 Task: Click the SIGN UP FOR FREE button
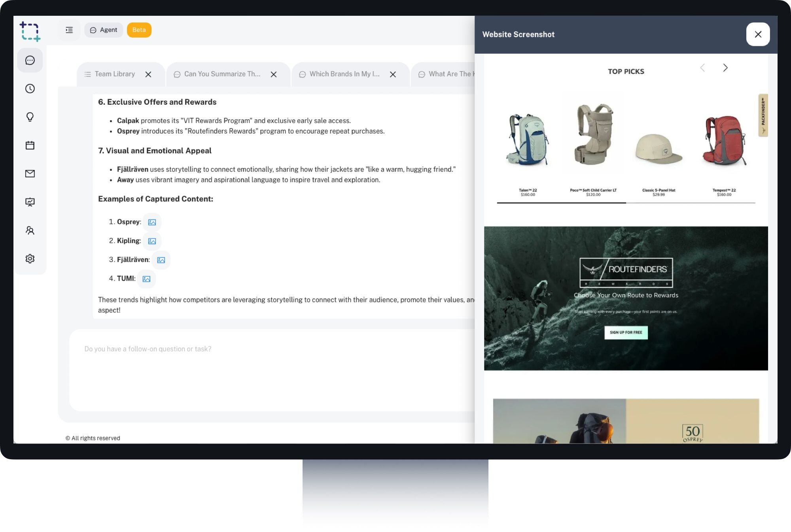(626, 332)
